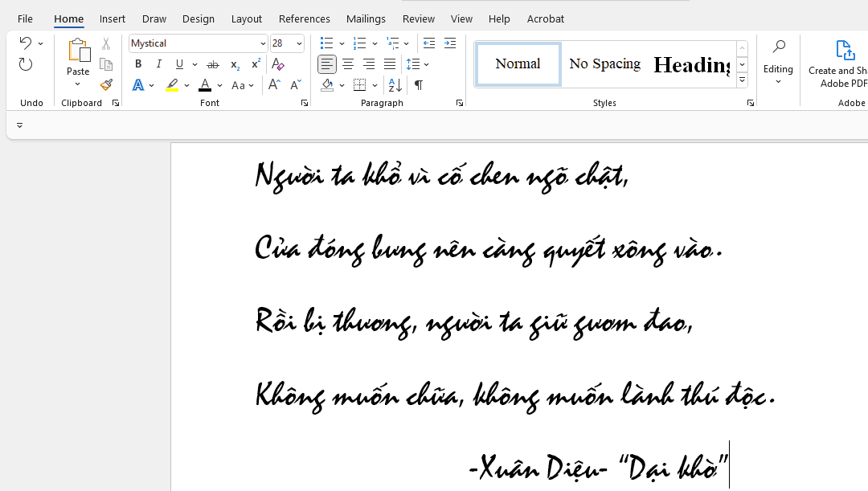Switch to the Design tab
This screenshot has width=868, height=491.
coord(199,18)
